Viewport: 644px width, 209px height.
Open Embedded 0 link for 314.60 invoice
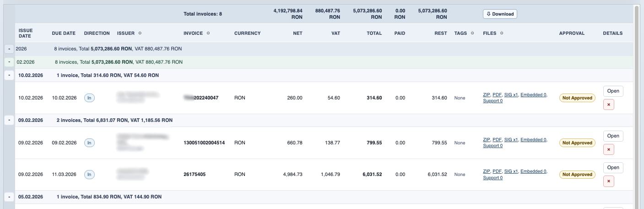click(x=533, y=95)
